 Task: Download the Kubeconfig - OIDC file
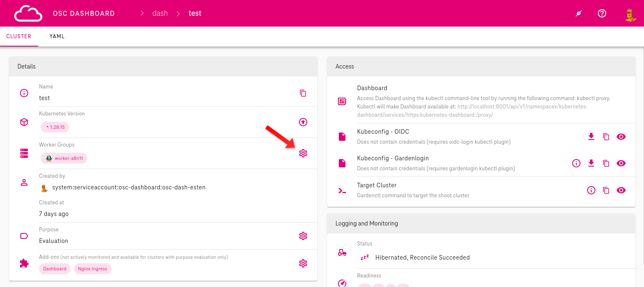pos(591,136)
